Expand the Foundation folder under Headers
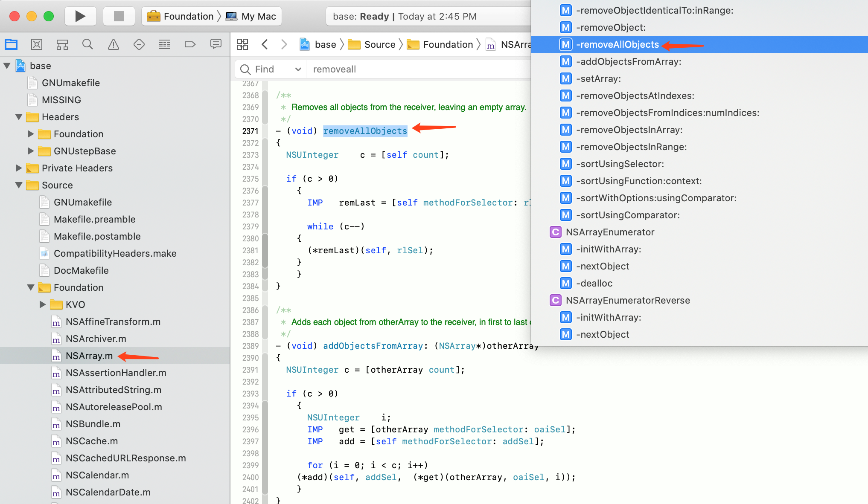Image resolution: width=868 pixels, height=504 pixels. [x=31, y=134]
